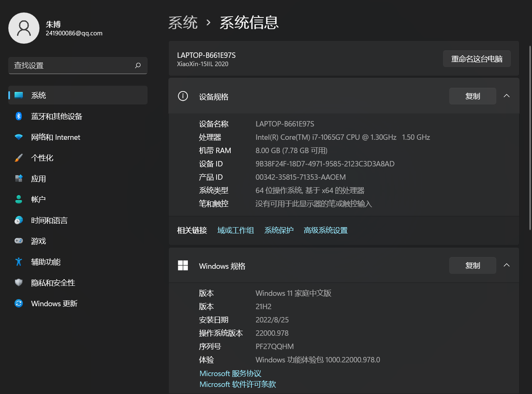532x394 pixels.
Task: Click the search magnifier icon
Action: click(138, 65)
